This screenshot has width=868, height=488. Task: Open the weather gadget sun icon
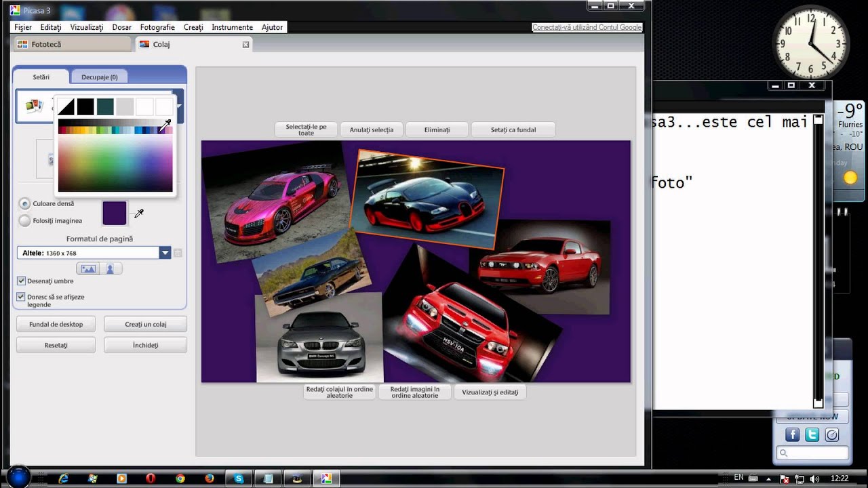pos(850,178)
